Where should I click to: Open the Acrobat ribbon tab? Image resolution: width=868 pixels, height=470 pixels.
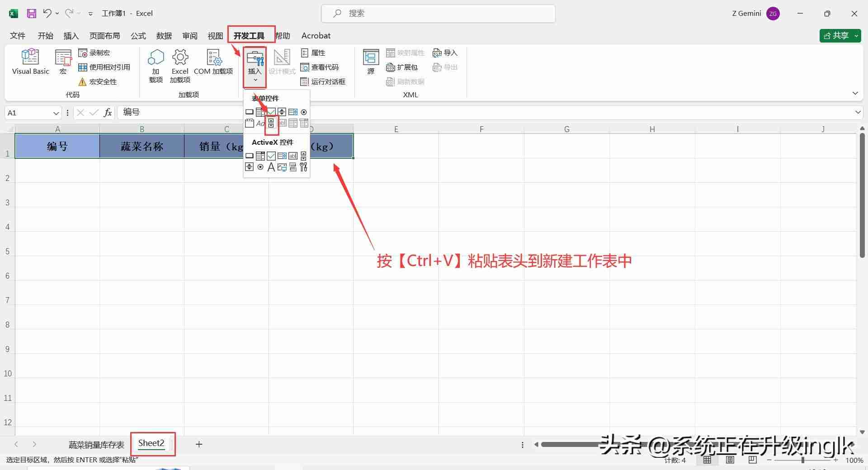[x=316, y=36]
